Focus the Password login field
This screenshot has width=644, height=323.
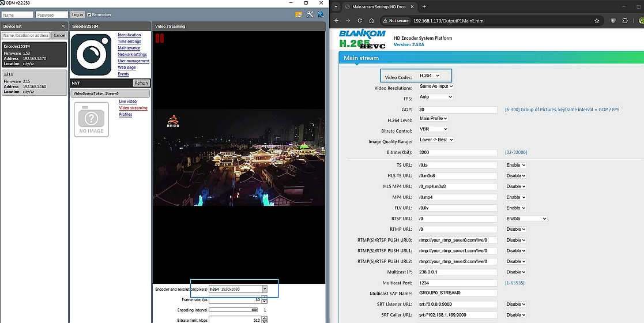click(52, 14)
